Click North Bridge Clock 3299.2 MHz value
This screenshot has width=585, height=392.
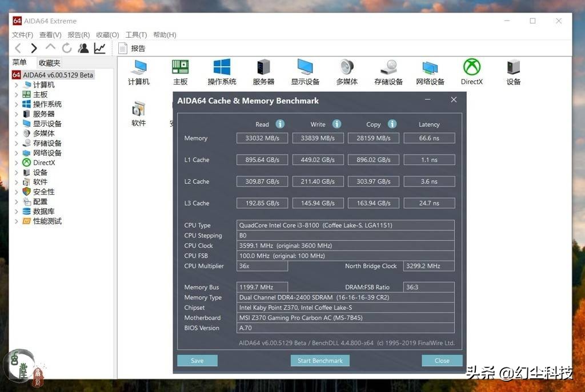(x=428, y=266)
